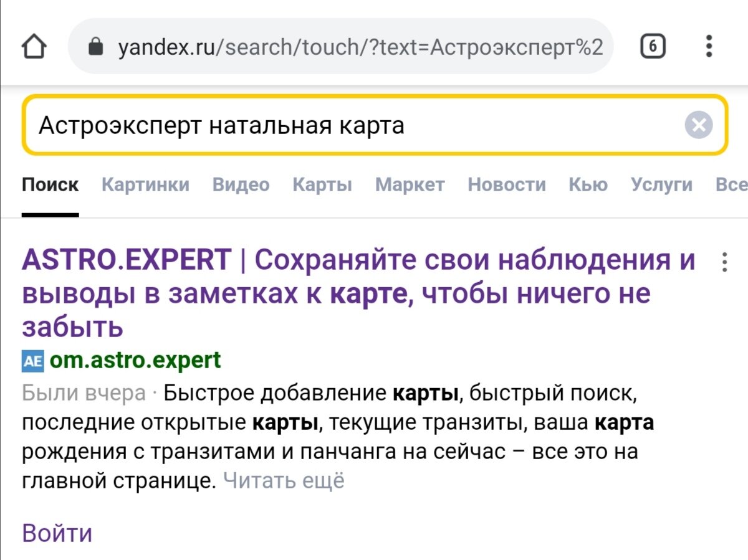The image size is (748, 560).
Task: Open the browser three-dot menu
Action: coord(709,47)
